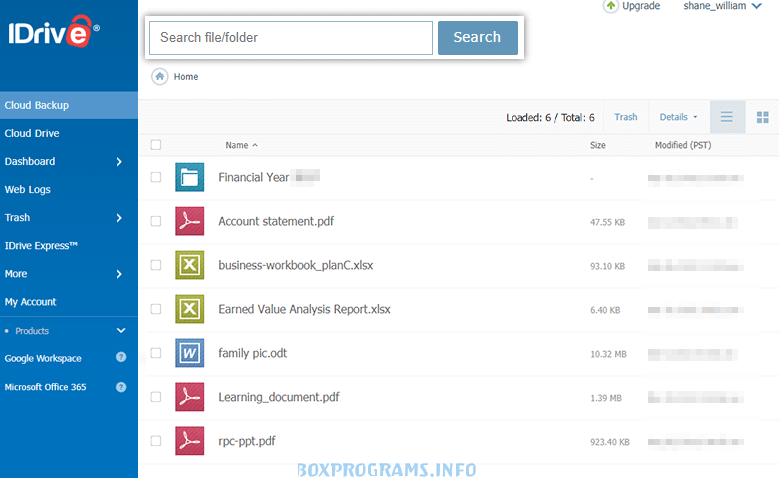Select the Learning_document.pdf checkbox
This screenshot has height=478, width=779.
[x=155, y=397]
